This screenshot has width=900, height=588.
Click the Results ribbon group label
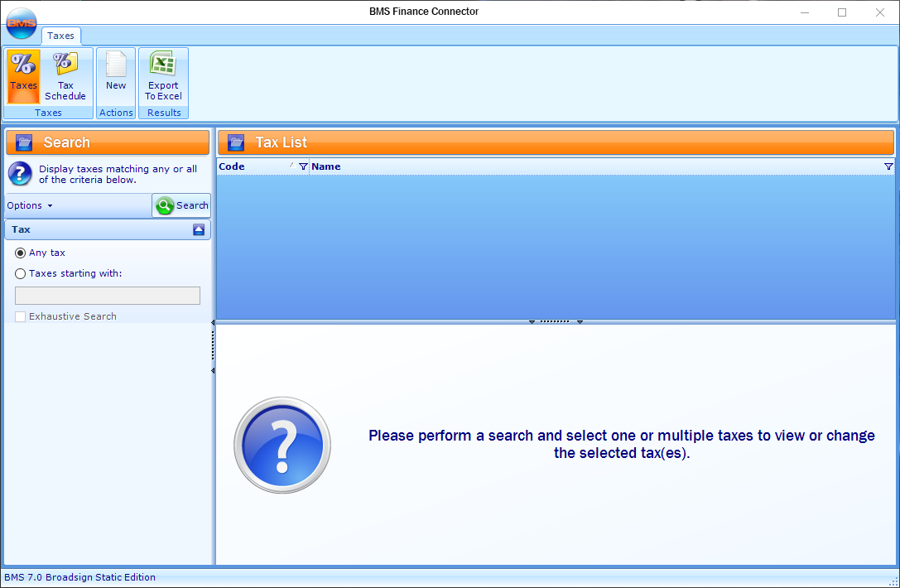pos(164,113)
